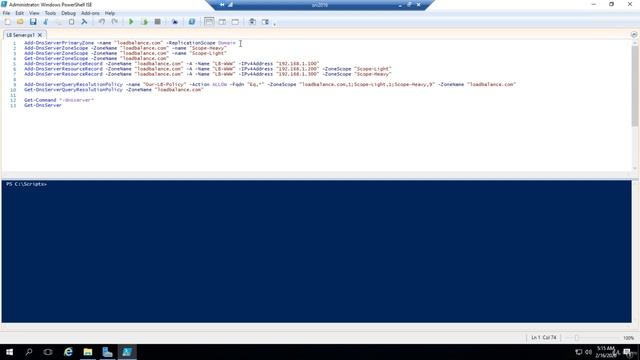640x360 pixels.
Task: Save the script with the floppy icon
Action: click(33, 22)
